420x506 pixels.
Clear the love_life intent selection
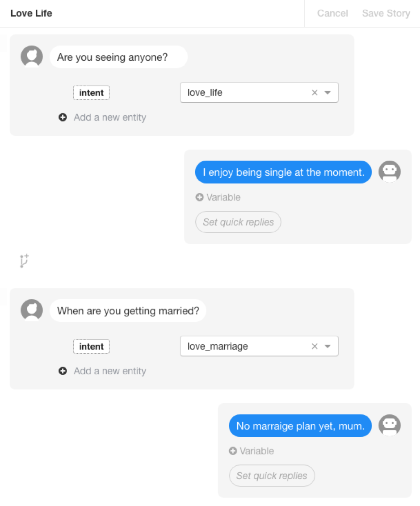coord(315,92)
